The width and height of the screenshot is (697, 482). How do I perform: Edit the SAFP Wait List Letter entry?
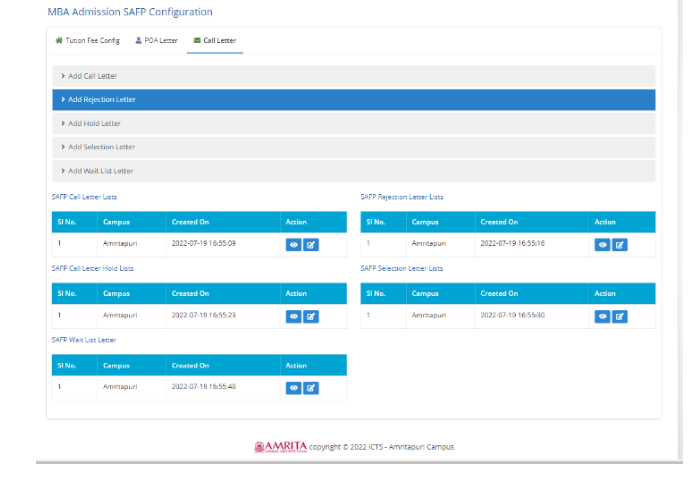click(311, 387)
